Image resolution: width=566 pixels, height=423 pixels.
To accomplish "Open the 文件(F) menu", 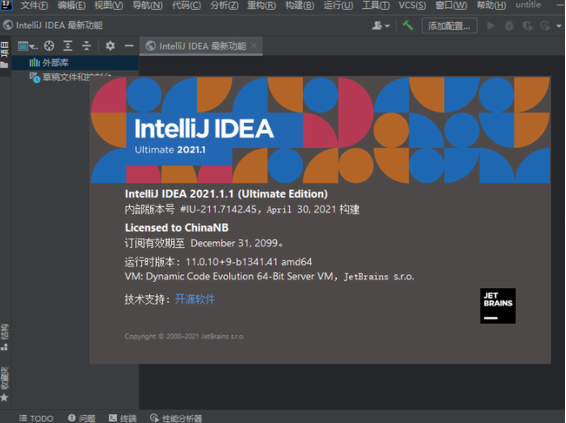I will click(x=34, y=5).
